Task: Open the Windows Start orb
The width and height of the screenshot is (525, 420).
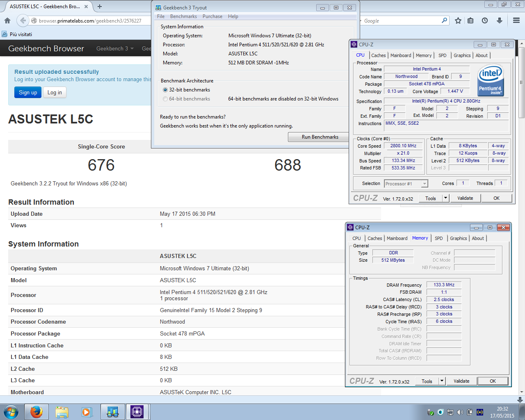Action: point(11,412)
